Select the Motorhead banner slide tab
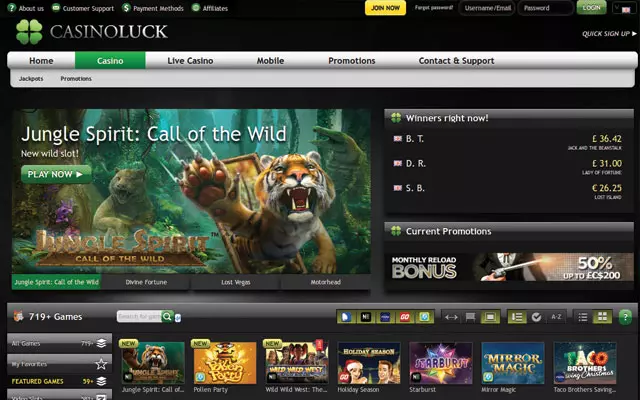This screenshot has width=640, height=400. tap(325, 282)
